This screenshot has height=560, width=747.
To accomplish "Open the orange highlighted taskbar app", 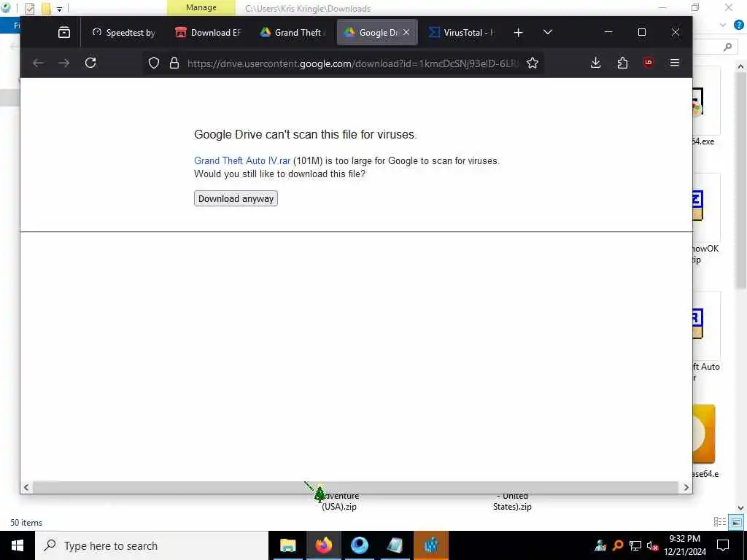I will click(x=431, y=545).
